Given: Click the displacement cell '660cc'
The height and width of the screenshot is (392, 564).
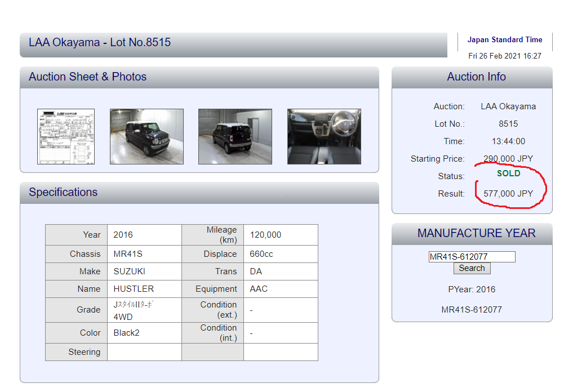Looking at the screenshot, I should point(281,254).
